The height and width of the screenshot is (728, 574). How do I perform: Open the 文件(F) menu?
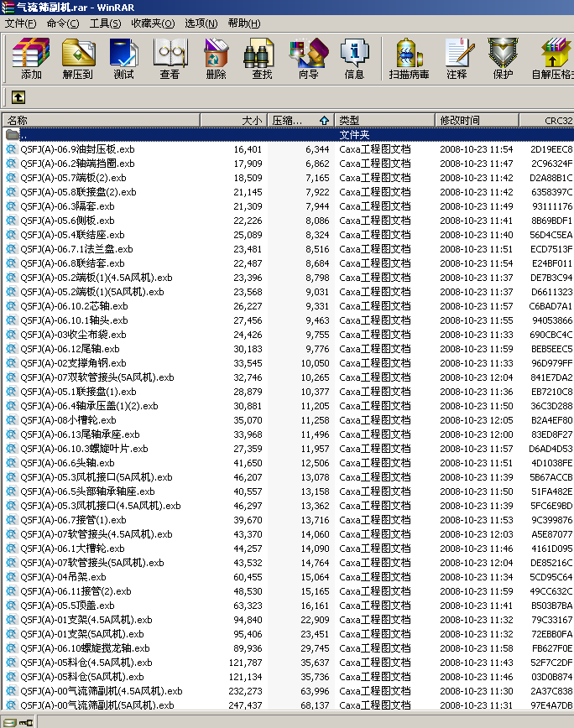click(20, 23)
